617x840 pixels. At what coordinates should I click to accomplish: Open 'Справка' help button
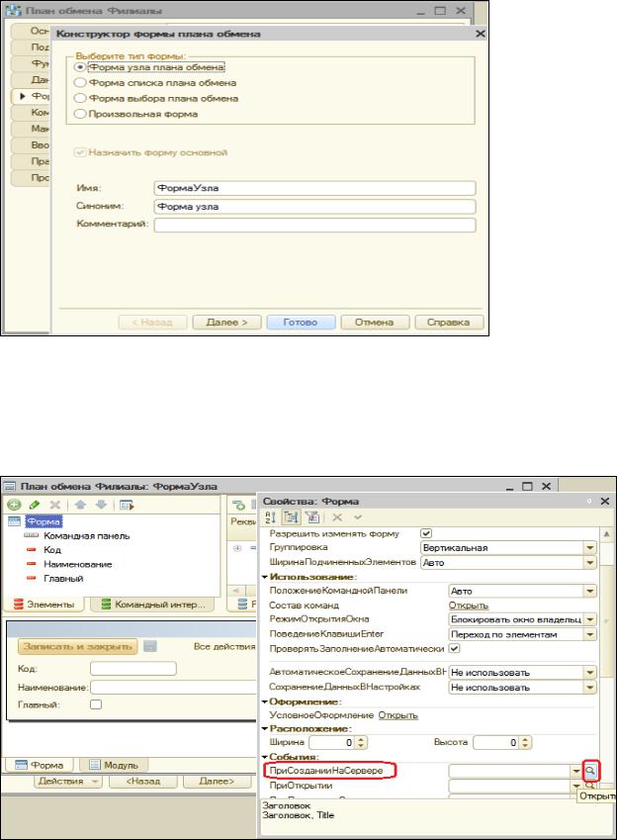(x=449, y=322)
